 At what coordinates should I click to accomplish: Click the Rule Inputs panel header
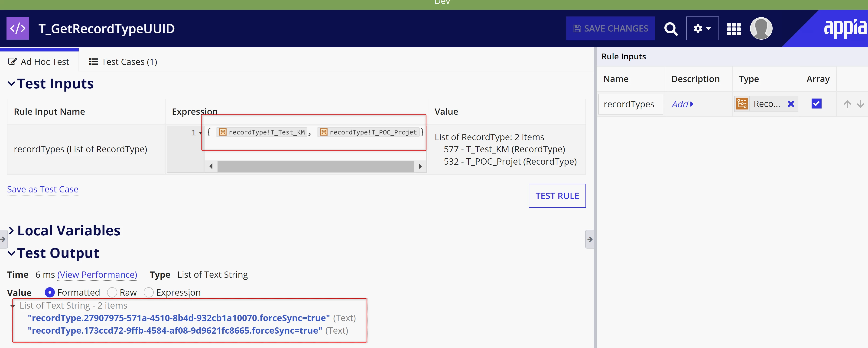[624, 57]
